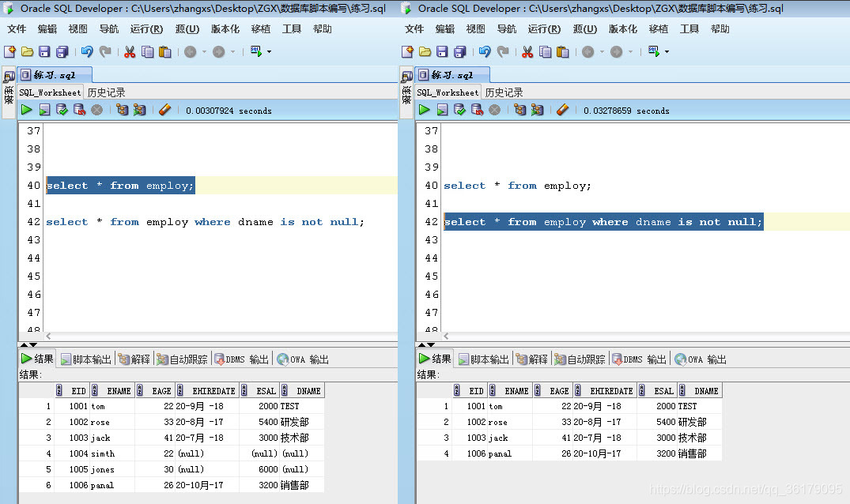Click ENAME column header in left results

click(x=111, y=391)
